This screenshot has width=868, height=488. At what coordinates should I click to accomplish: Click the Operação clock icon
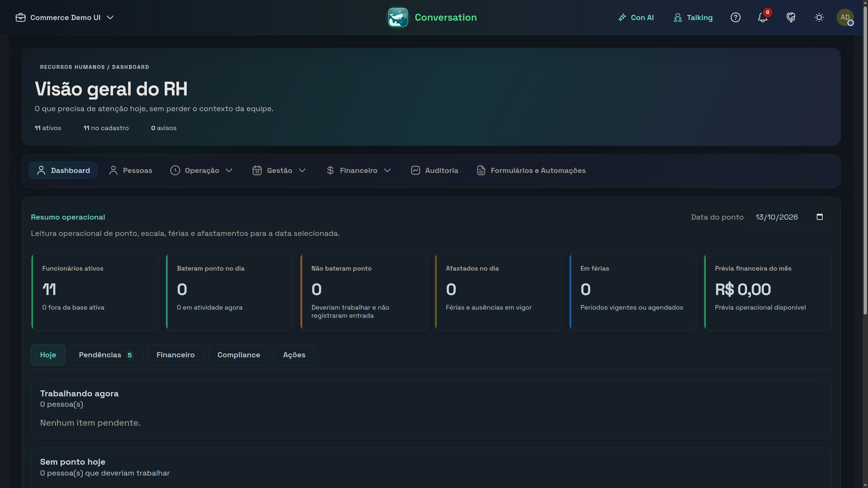tap(175, 171)
